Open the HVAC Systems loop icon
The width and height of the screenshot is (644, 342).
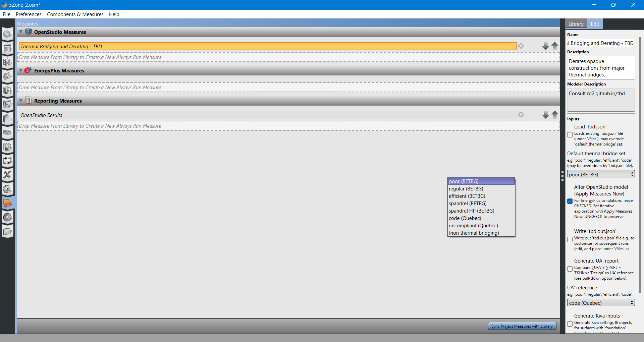click(x=7, y=161)
